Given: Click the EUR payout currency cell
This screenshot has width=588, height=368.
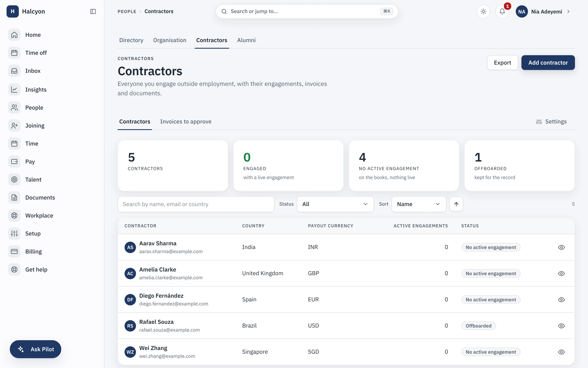Looking at the screenshot, I should [x=313, y=300].
